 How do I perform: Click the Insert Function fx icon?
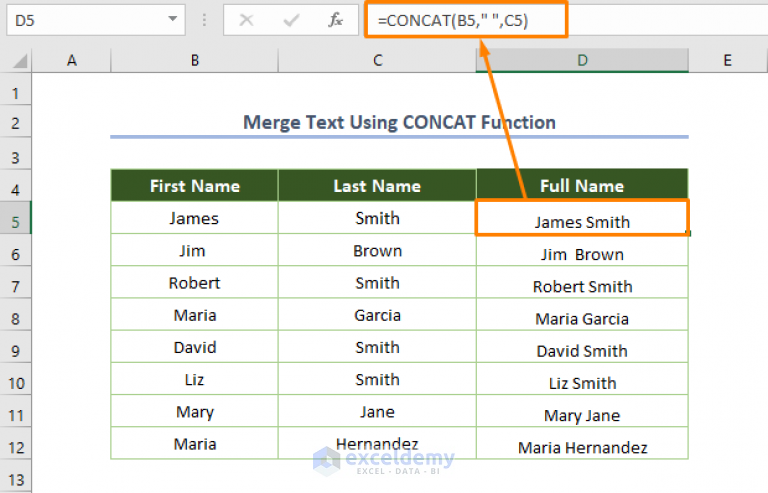[337, 19]
